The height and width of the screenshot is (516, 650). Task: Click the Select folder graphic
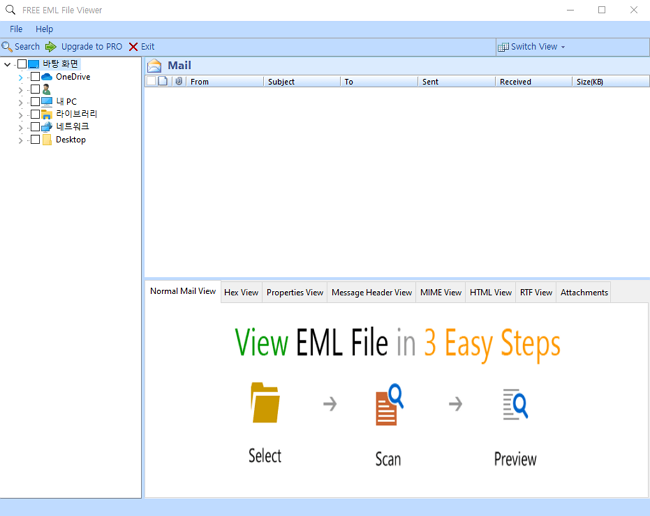265,402
